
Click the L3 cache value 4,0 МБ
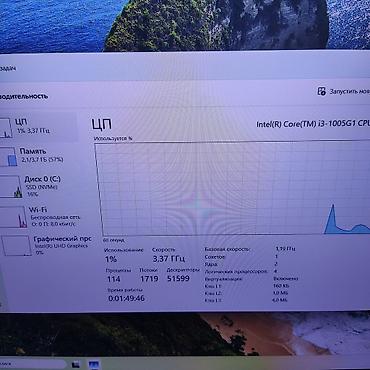pyautogui.click(x=280, y=300)
